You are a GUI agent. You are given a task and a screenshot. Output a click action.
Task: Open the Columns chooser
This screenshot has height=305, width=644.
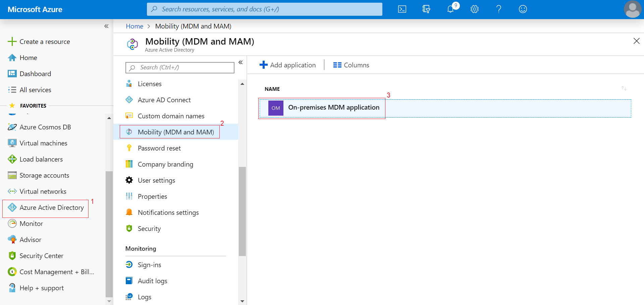[351, 65]
